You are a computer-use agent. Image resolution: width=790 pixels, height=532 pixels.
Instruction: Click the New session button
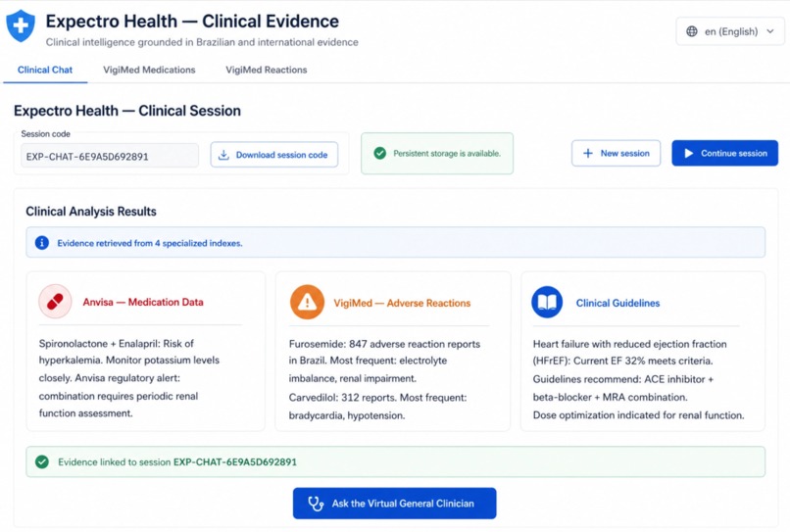[616, 153]
